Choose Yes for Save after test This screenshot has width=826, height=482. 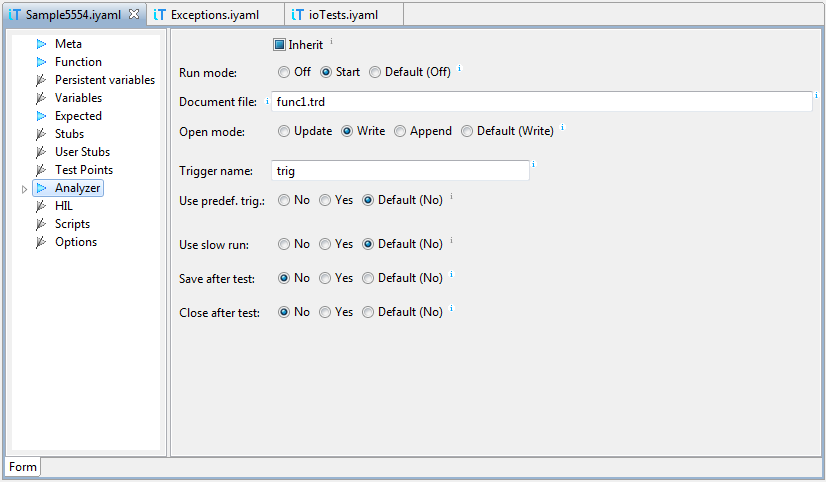point(325,278)
